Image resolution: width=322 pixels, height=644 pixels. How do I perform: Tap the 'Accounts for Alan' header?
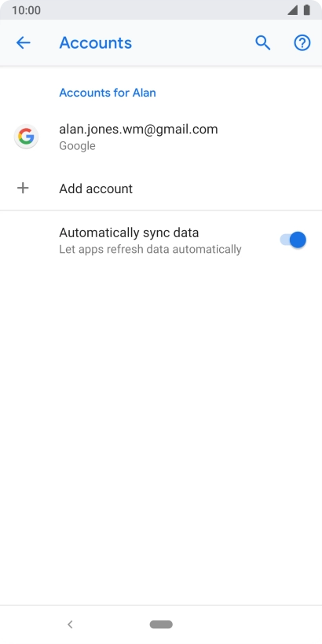point(108,93)
